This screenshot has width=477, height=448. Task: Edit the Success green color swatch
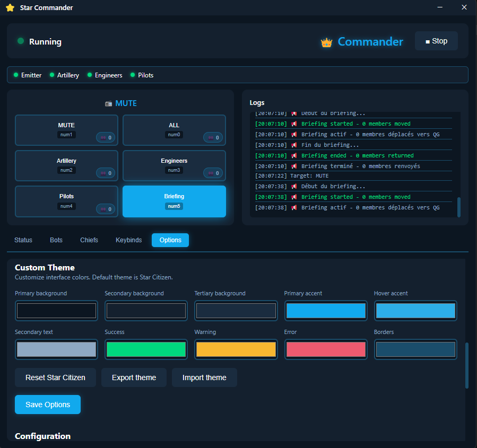point(146,349)
